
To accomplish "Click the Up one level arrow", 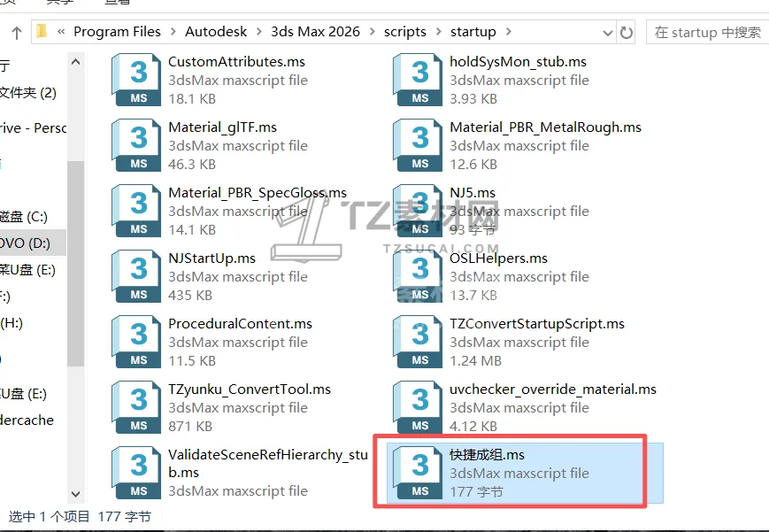I will 17,33.
